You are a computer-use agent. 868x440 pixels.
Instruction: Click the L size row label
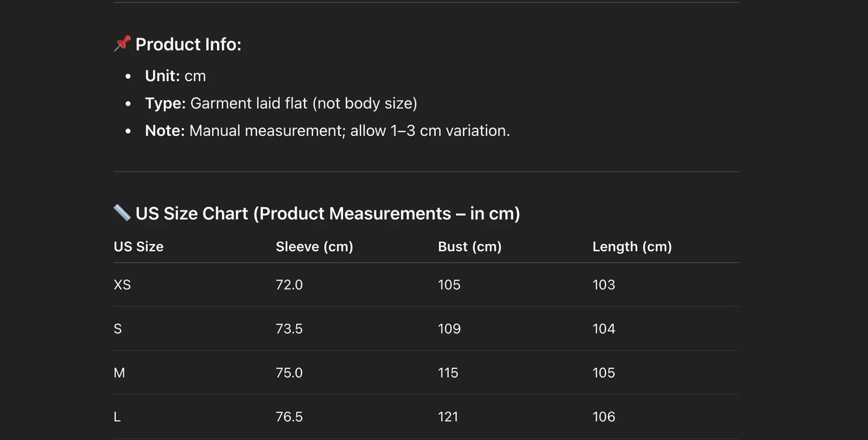click(117, 417)
